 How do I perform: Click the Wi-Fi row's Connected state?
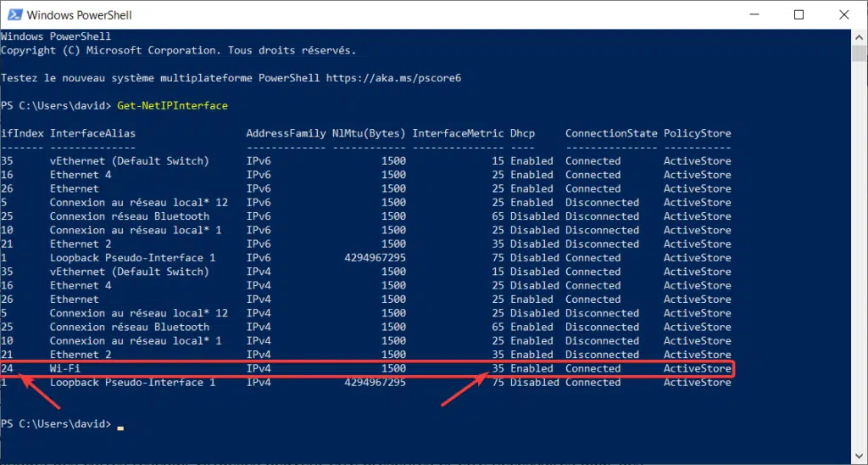(x=593, y=368)
